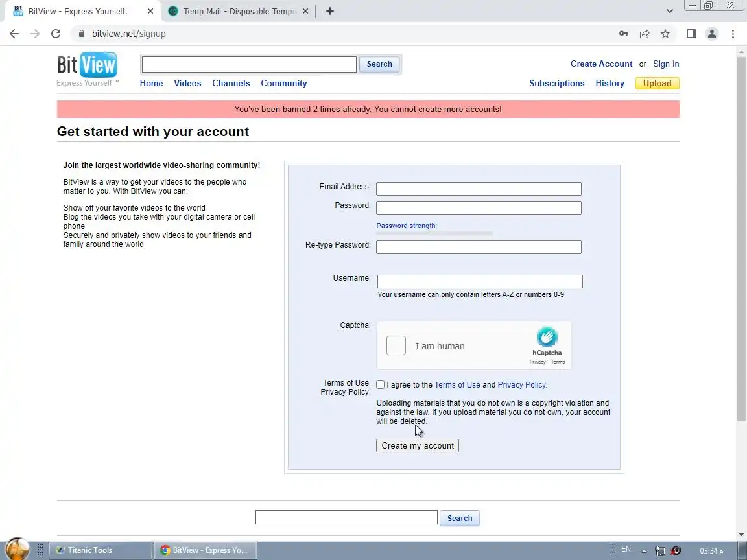Click the Password strength label

[x=407, y=226]
